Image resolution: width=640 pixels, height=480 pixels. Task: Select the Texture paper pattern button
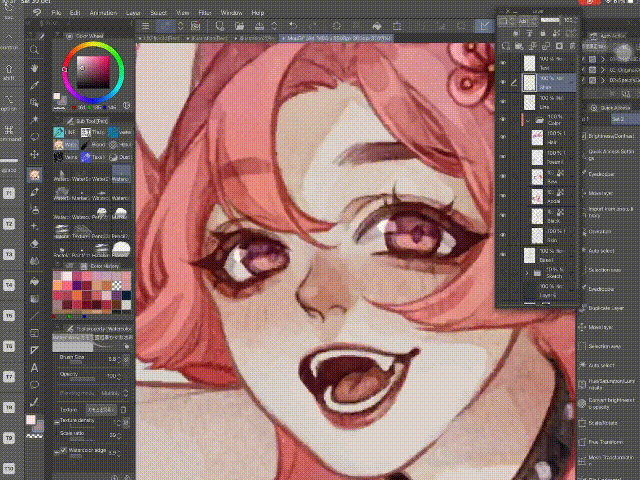pyautogui.click(x=101, y=409)
